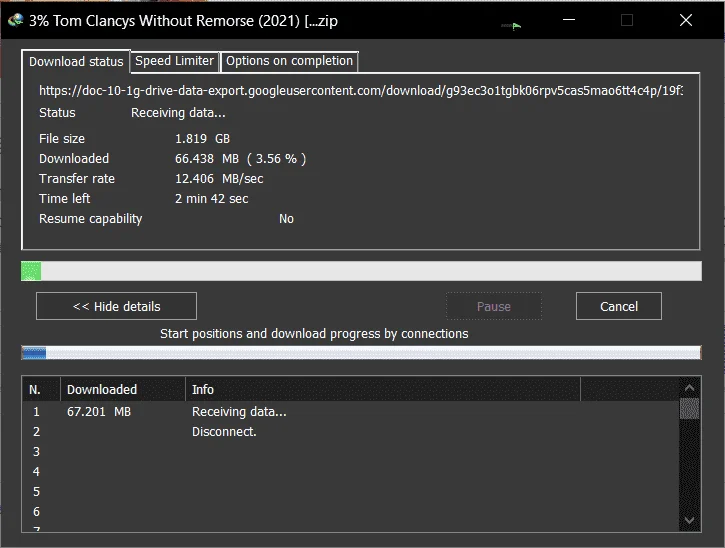
Task: Select connection row number 3
Action: (x=350, y=451)
